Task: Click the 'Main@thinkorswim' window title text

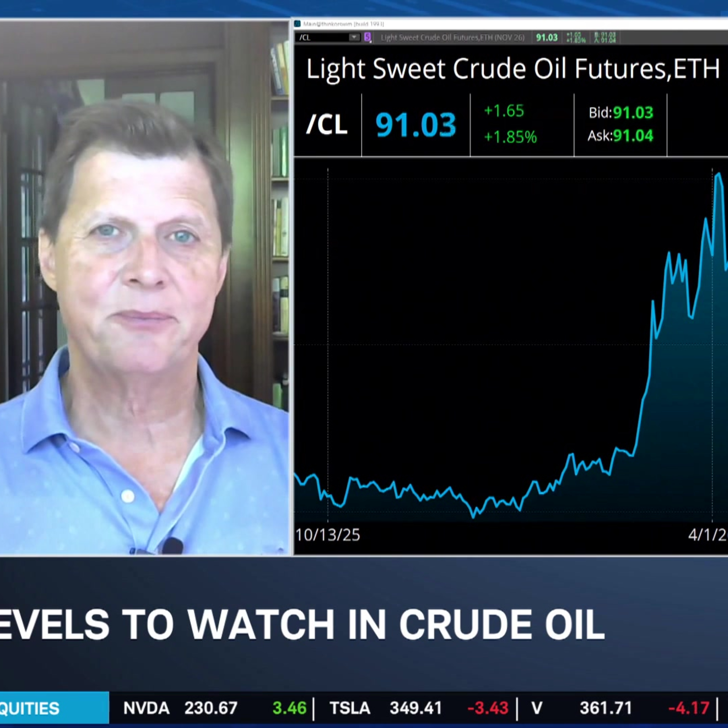Action: (x=344, y=24)
